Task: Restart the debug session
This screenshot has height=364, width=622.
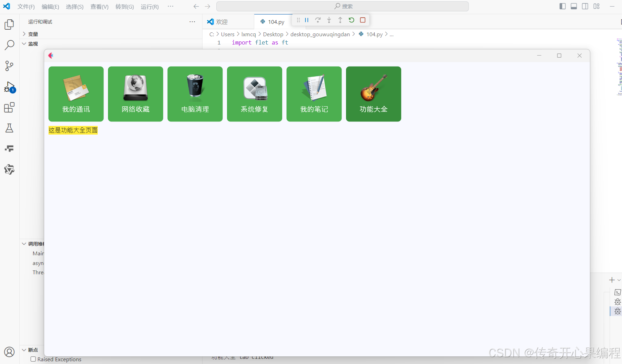Action: click(x=352, y=20)
